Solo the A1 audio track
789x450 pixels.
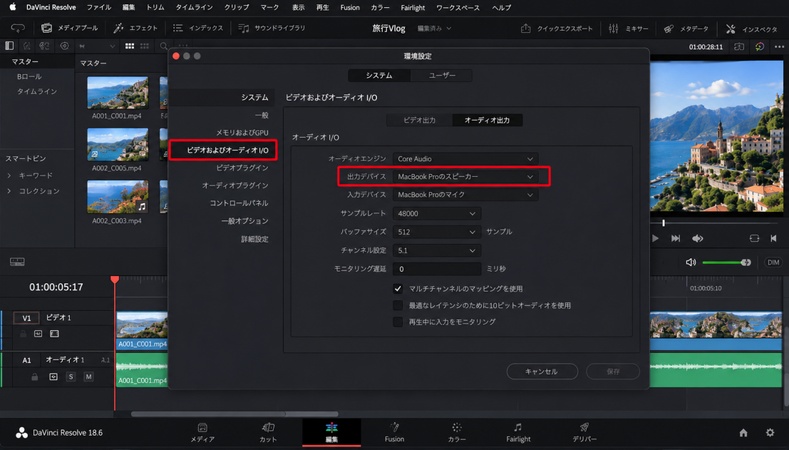pos(71,377)
